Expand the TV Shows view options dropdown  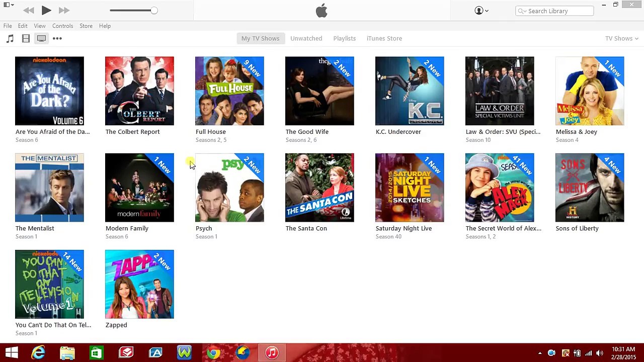tap(621, 38)
